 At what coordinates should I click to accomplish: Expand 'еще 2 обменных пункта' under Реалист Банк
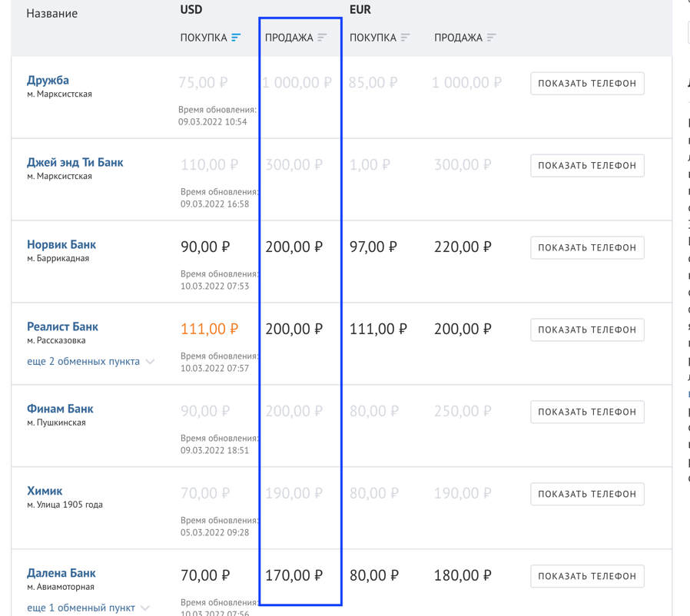coord(91,362)
